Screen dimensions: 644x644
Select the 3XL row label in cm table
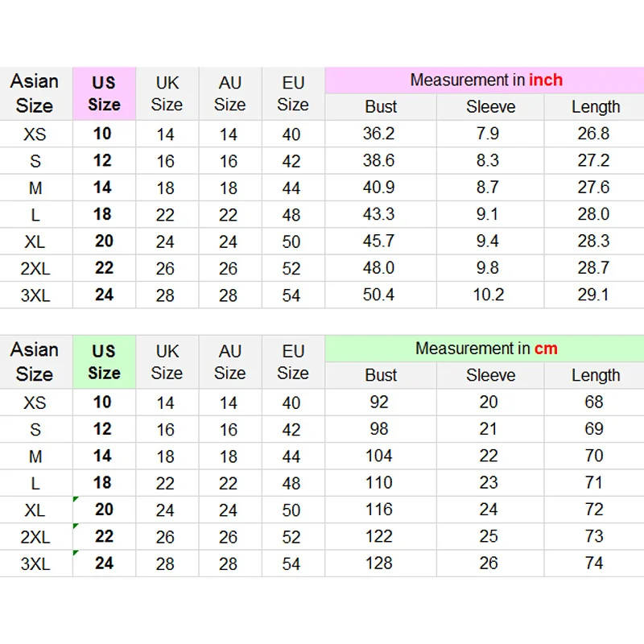click(35, 563)
